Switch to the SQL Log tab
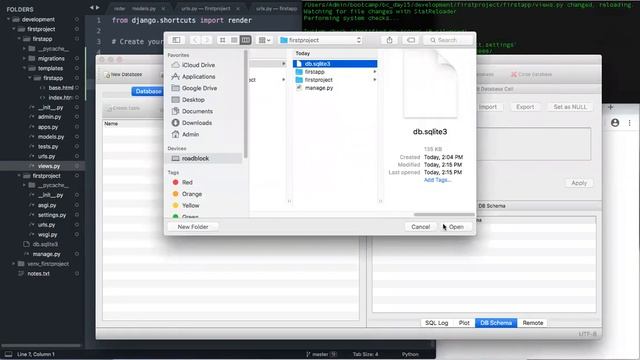Viewport: 640px width, 360px height. pos(436,323)
